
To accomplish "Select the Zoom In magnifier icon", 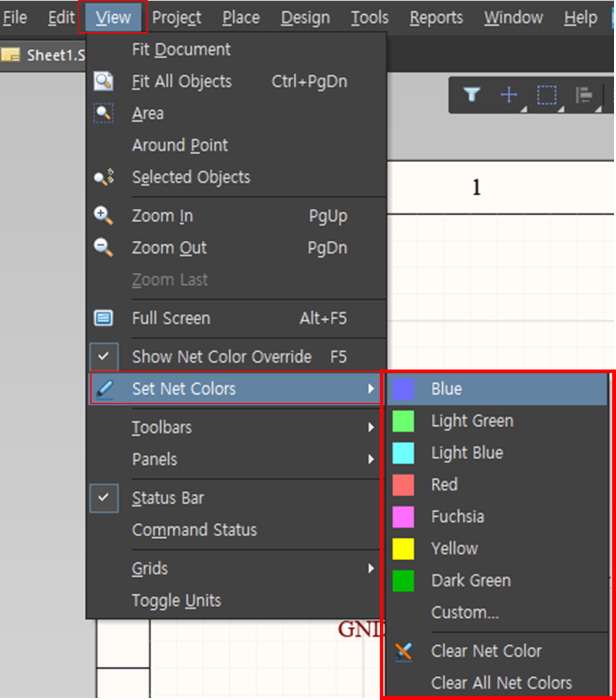I will click(104, 215).
